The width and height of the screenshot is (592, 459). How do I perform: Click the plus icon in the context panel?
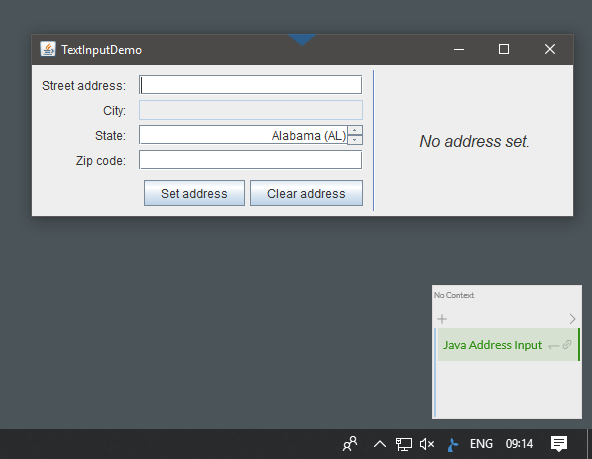tap(442, 319)
